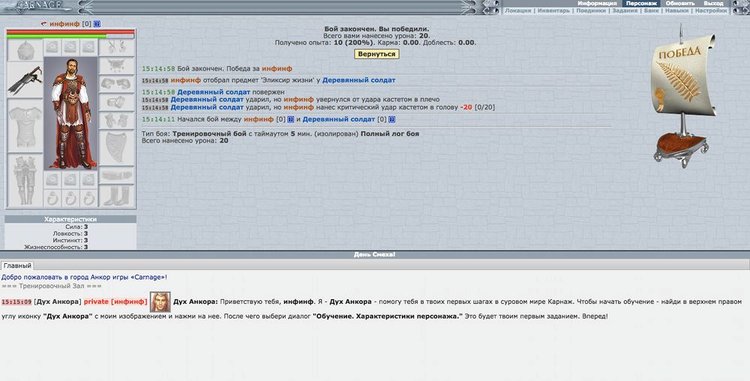
Task: Click the Вернуться button
Action: tap(376, 54)
